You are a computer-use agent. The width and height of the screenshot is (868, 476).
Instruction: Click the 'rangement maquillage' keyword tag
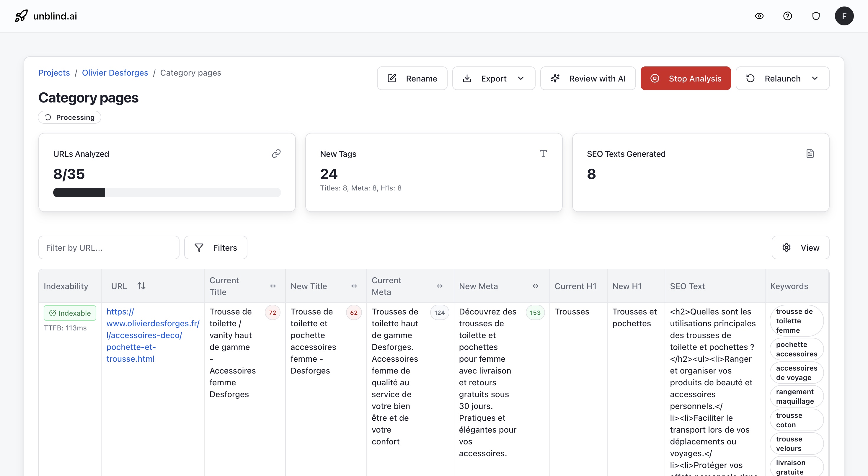[x=797, y=397]
